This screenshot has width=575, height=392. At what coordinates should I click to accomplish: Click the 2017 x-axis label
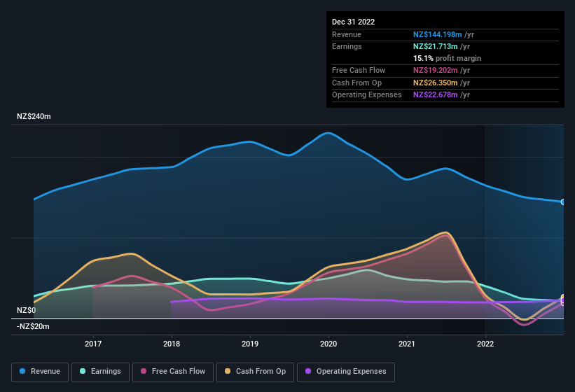[x=93, y=344]
